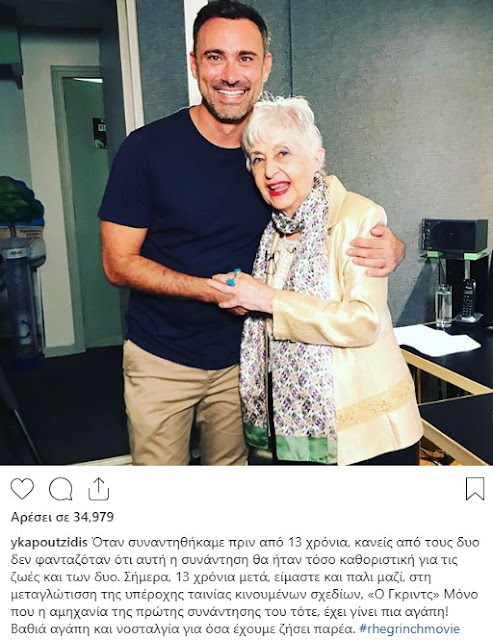The image size is (493, 640).
Task: Tap the cordless phone on the desk in the photo
Action: point(469,301)
